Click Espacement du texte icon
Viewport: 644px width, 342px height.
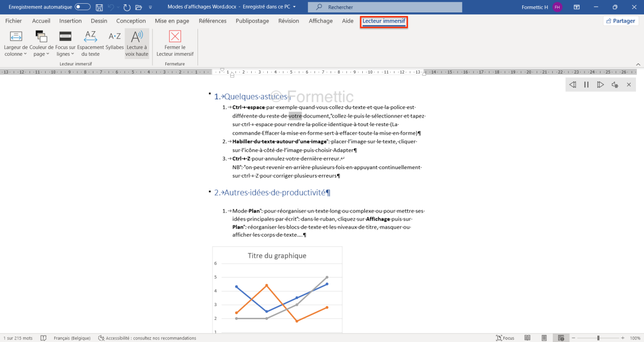click(x=90, y=41)
